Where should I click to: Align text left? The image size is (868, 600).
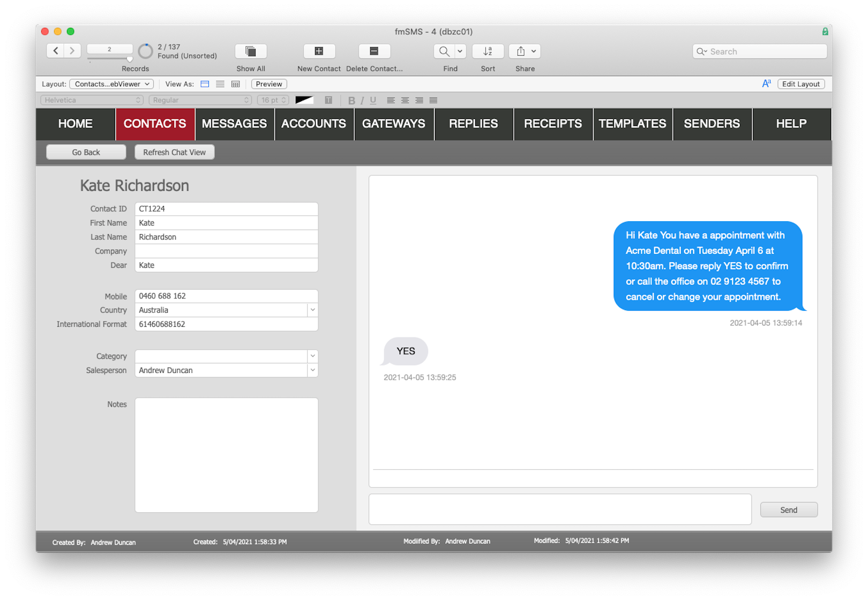[x=391, y=100]
